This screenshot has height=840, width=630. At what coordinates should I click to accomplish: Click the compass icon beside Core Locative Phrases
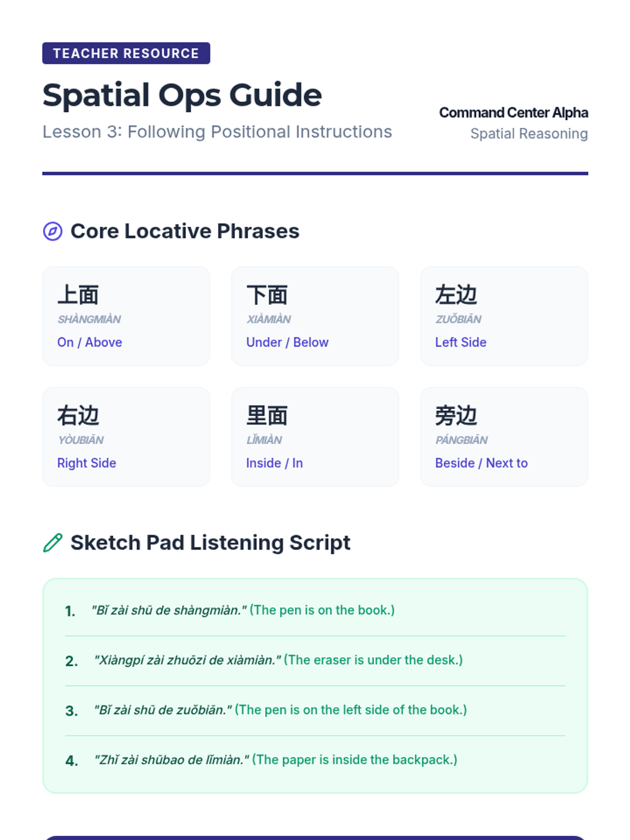(52, 231)
